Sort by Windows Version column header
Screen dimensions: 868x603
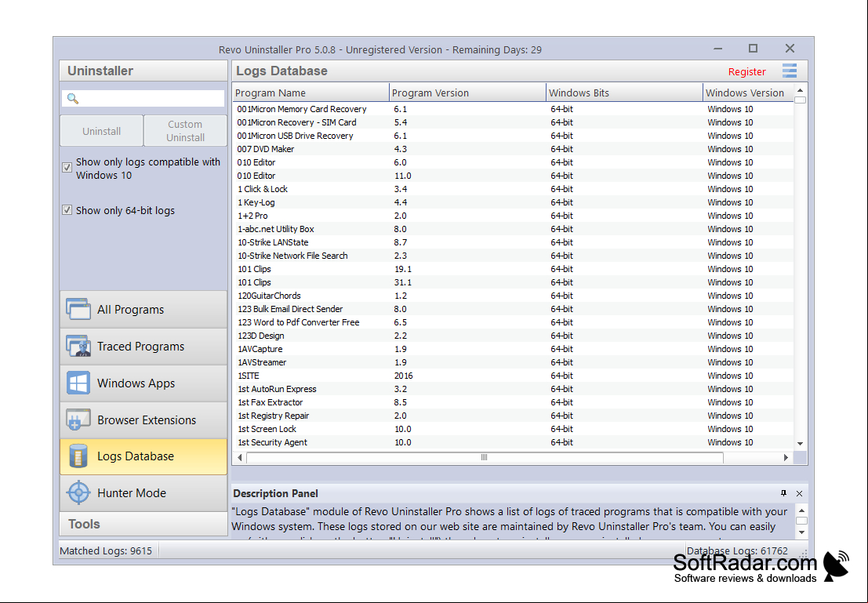click(748, 93)
